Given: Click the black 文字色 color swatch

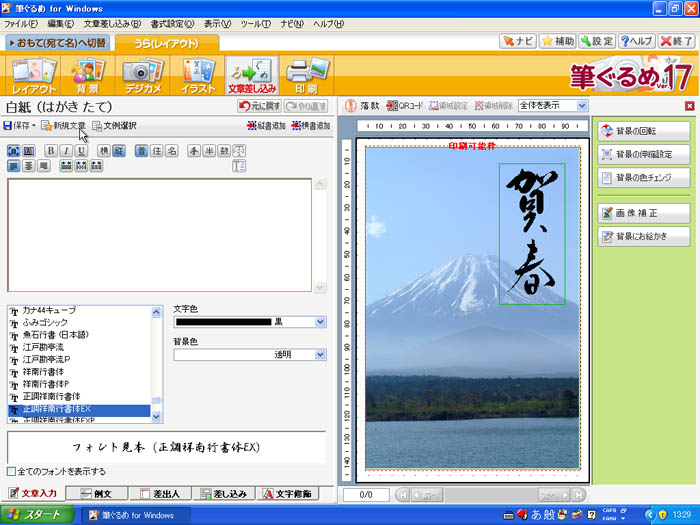Looking at the screenshot, I should coord(223,322).
